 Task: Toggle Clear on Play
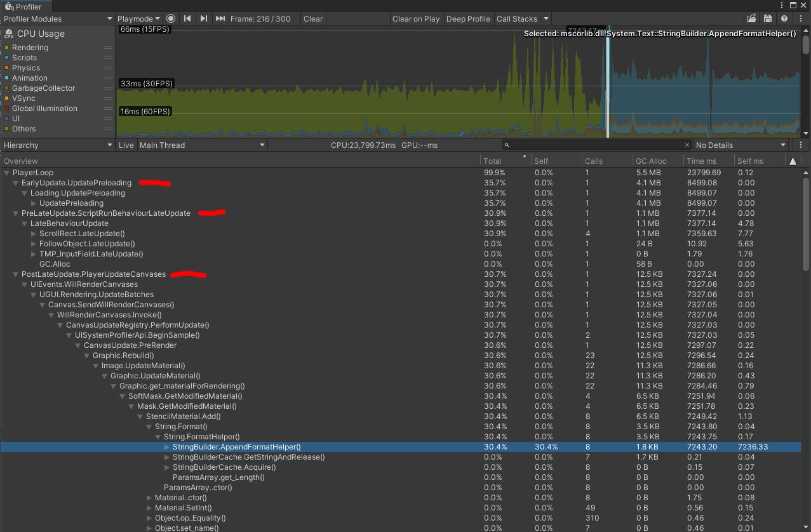pos(416,18)
